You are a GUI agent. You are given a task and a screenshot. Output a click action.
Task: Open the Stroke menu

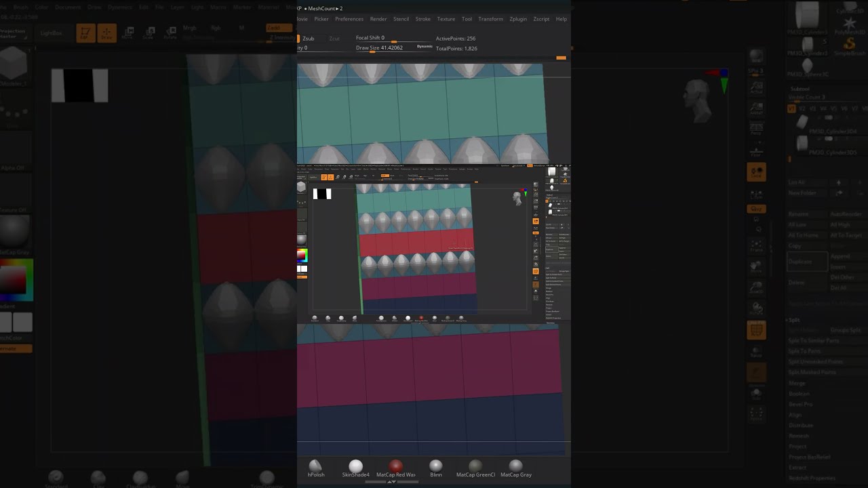(x=422, y=19)
